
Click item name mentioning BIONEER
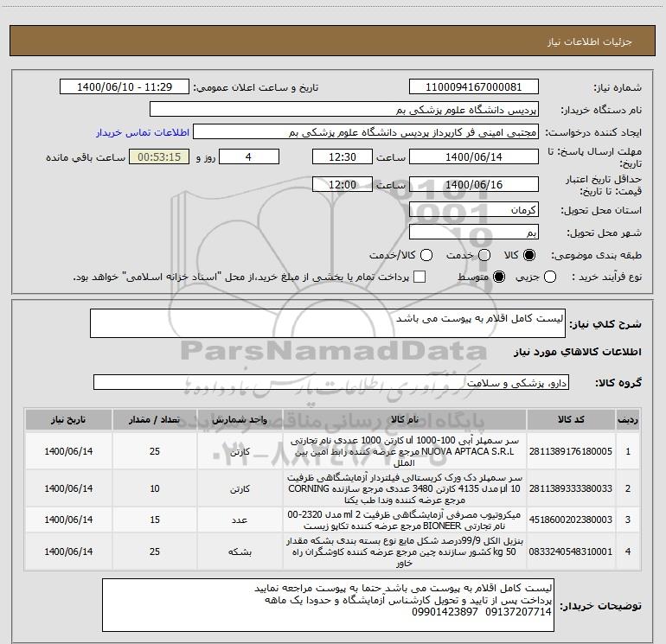405,520
